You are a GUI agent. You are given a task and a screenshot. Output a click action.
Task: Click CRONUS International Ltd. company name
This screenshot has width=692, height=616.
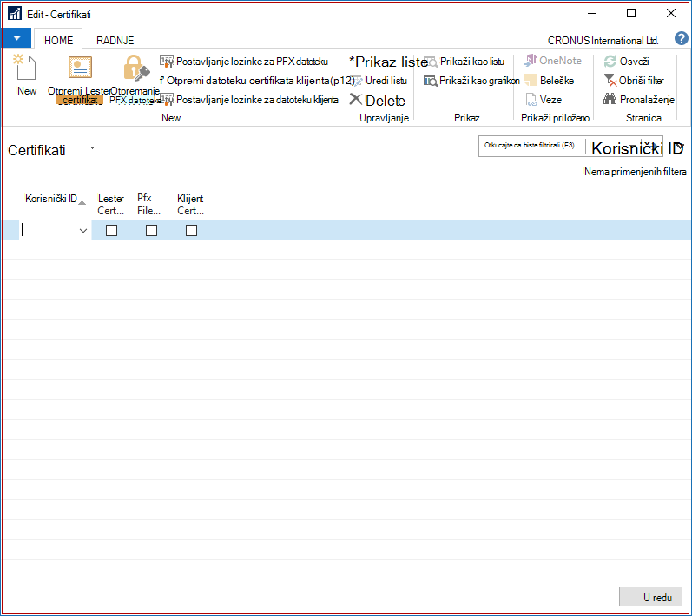603,41
